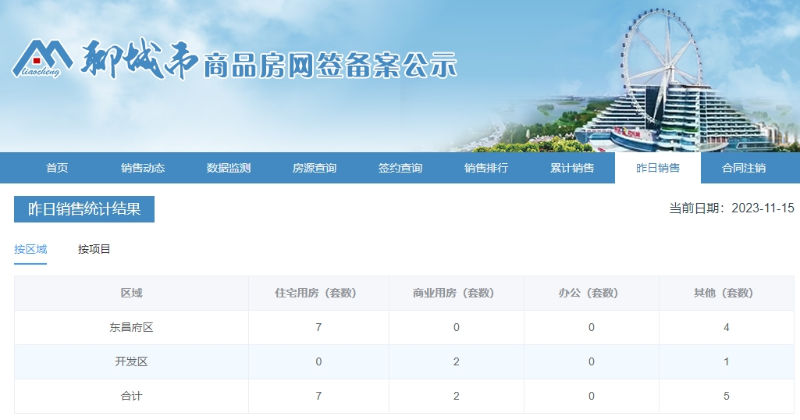
Task: Click the 商业用房（套数） column header
Action: (x=455, y=293)
